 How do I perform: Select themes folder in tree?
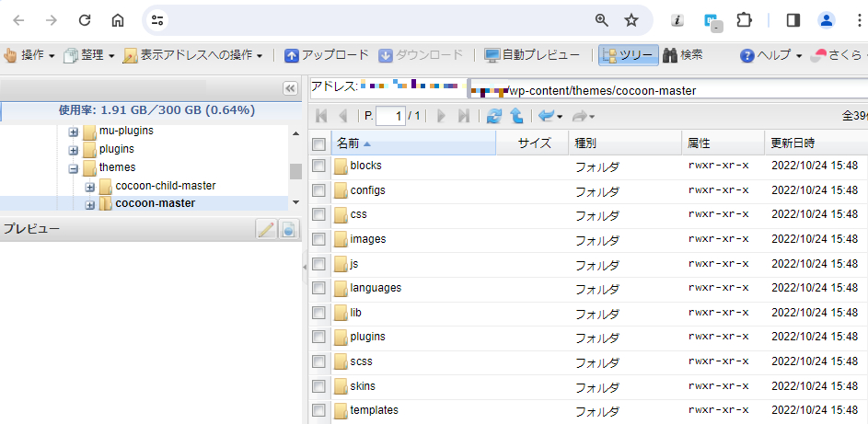pos(117,167)
